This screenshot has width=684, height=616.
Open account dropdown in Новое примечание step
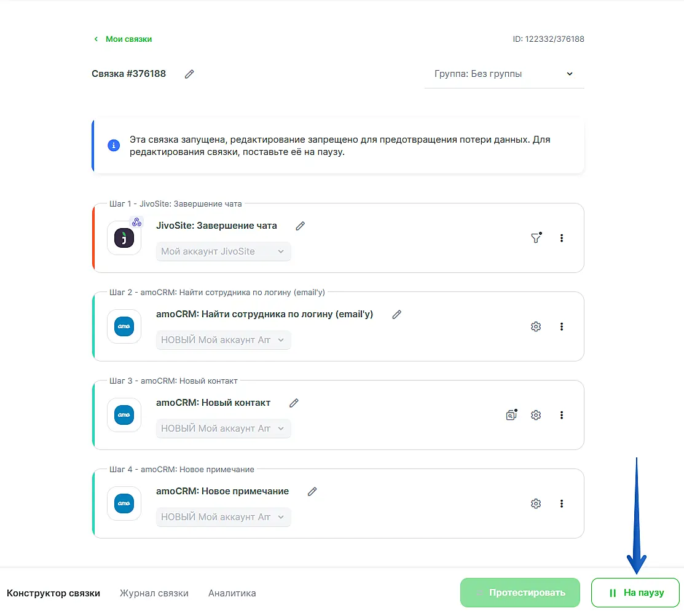[223, 517]
